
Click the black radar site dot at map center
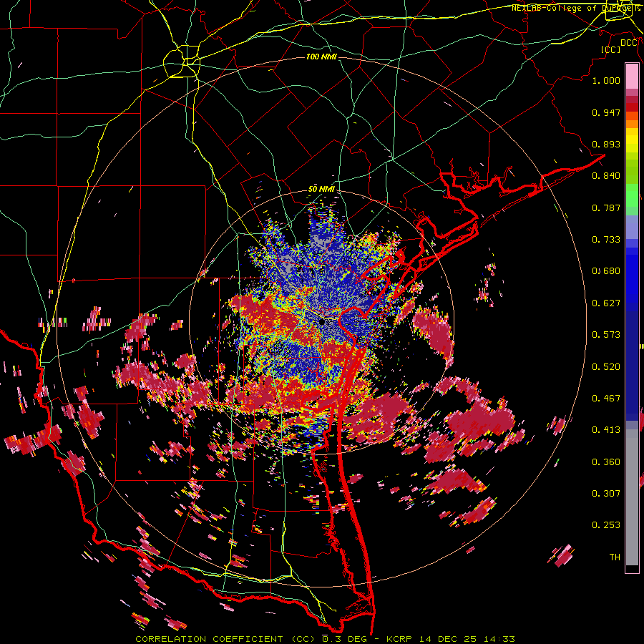(322, 323)
